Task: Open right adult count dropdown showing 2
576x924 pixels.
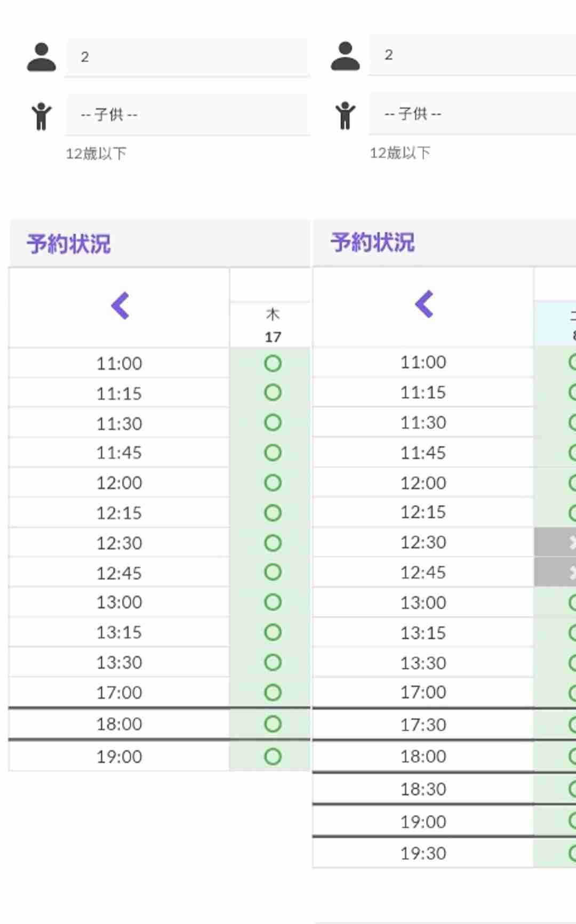Action: tap(472, 55)
